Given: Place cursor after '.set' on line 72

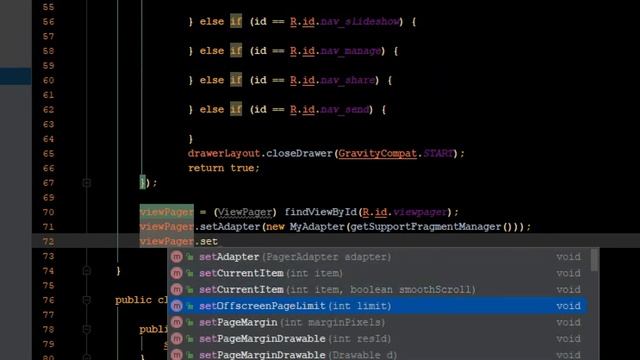Looking at the screenshot, I should pyautogui.click(x=218, y=242).
